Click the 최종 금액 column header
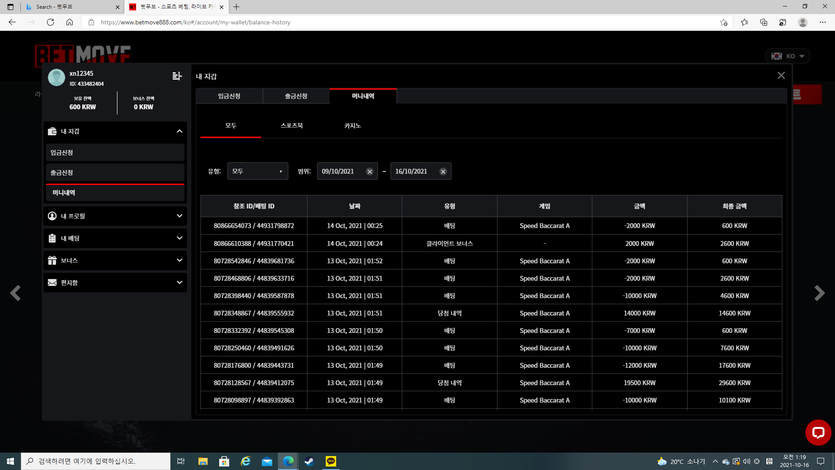The width and height of the screenshot is (835, 470). (x=734, y=206)
